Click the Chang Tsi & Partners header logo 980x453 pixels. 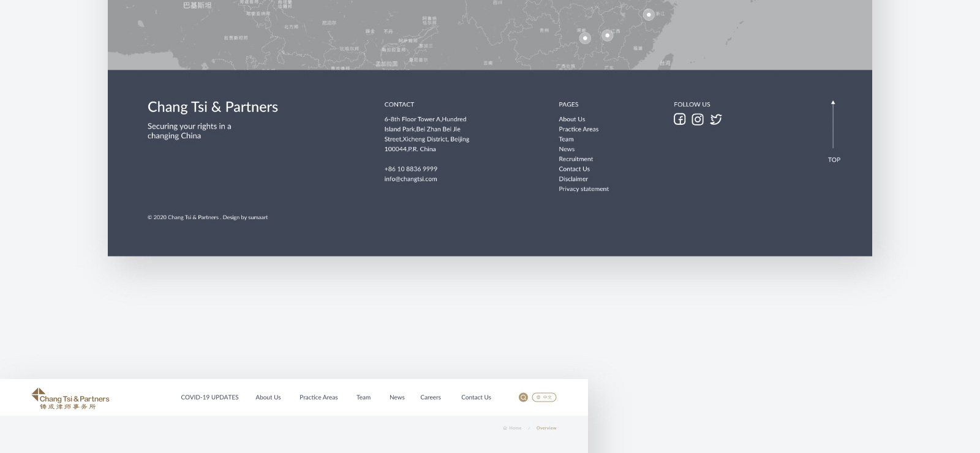click(x=70, y=399)
